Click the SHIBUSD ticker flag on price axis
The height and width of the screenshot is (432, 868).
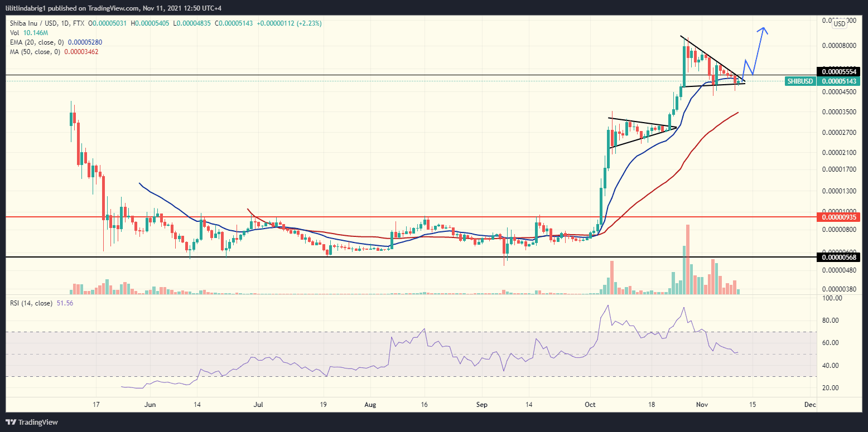[x=801, y=81]
